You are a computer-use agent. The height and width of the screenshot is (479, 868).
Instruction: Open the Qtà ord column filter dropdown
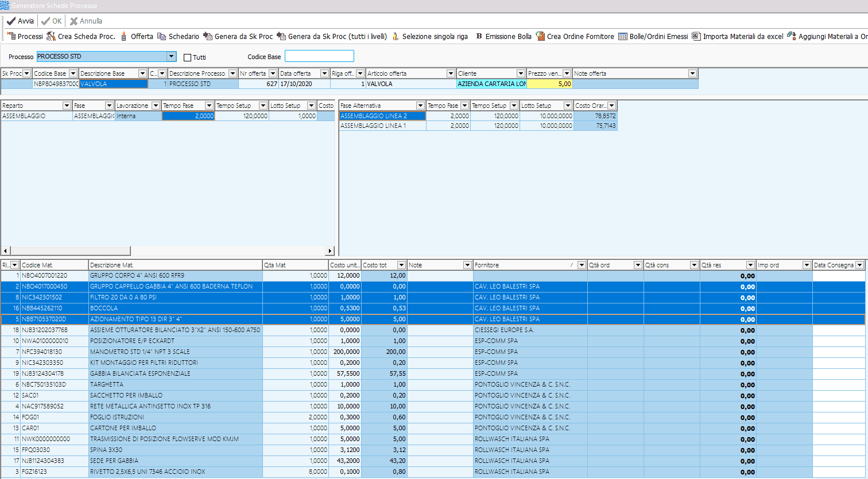[638, 265]
